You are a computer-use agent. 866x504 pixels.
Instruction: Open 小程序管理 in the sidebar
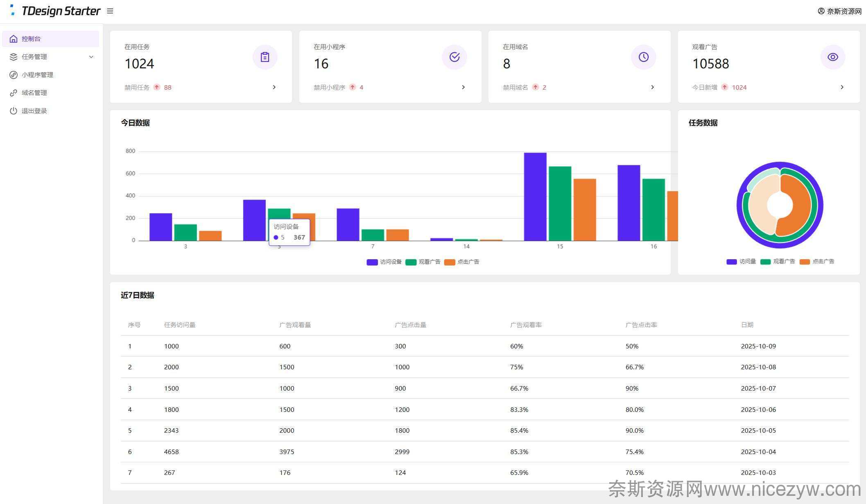pos(37,75)
